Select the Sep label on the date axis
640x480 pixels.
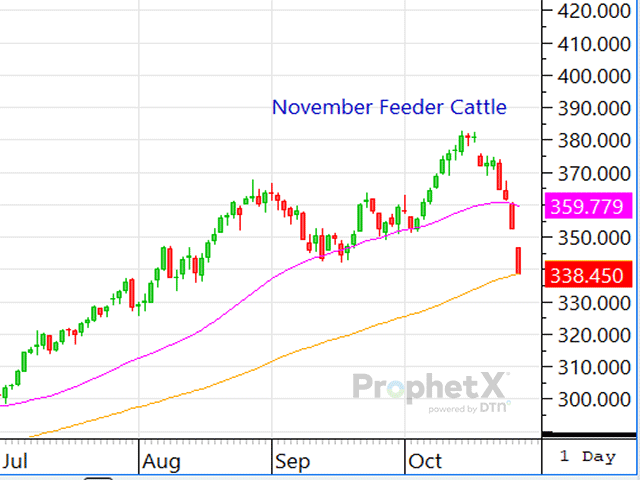[294, 462]
